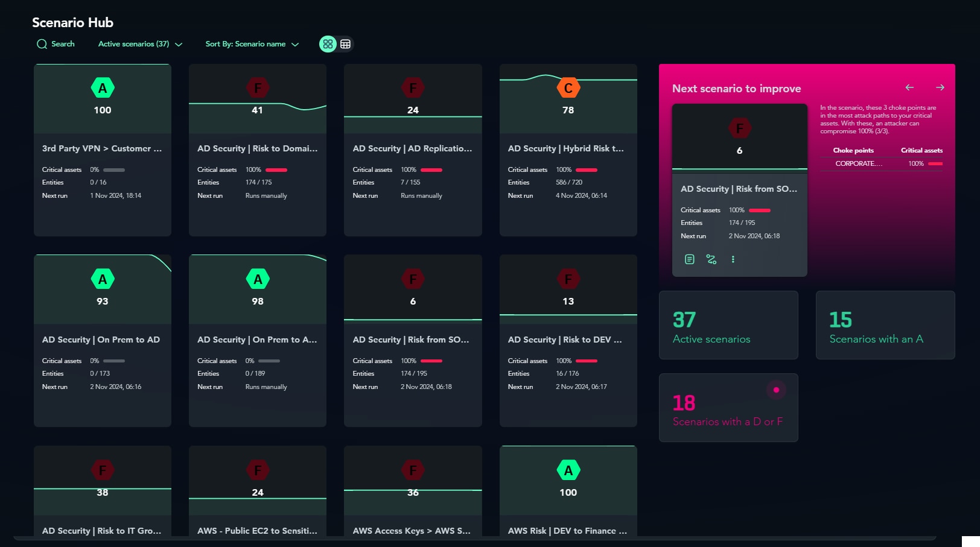The width and height of the screenshot is (980, 547).
Task: Toggle pink dot indicator on D or F tile
Action: (x=776, y=390)
